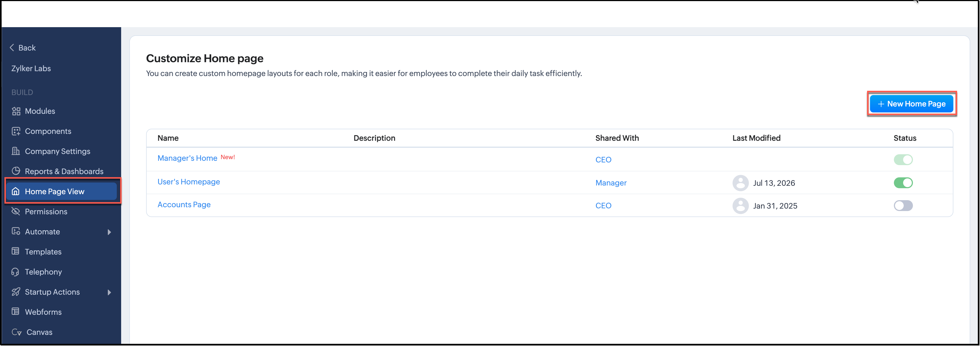
Task: Open the Accounts Page link
Action: click(184, 205)
